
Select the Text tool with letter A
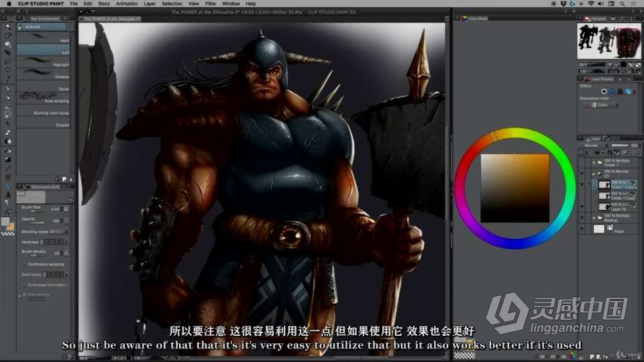pyautogui.click(x=7, y=195)
